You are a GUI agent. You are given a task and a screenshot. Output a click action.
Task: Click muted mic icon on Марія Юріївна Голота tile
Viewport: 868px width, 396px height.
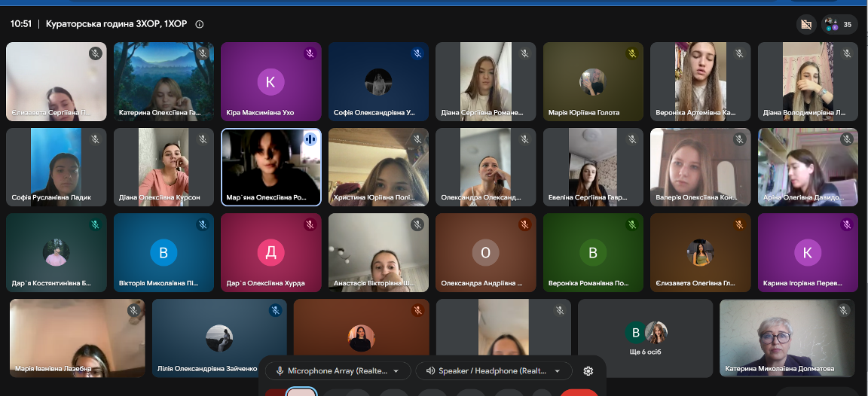632,53
